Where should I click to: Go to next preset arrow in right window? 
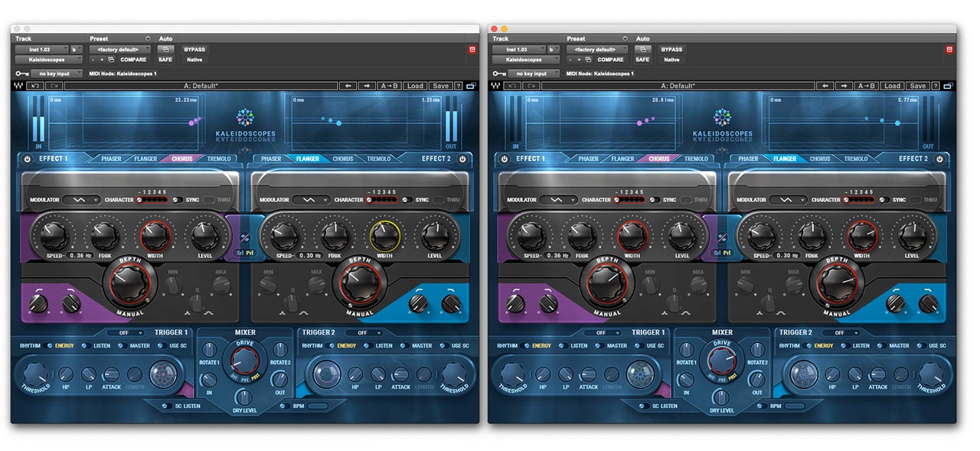point(844,86)
